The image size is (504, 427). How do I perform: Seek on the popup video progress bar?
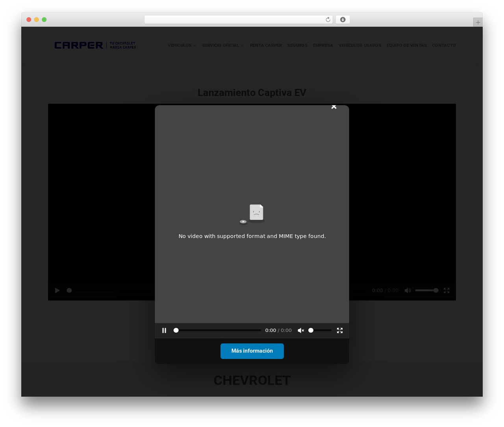point(217,330)
